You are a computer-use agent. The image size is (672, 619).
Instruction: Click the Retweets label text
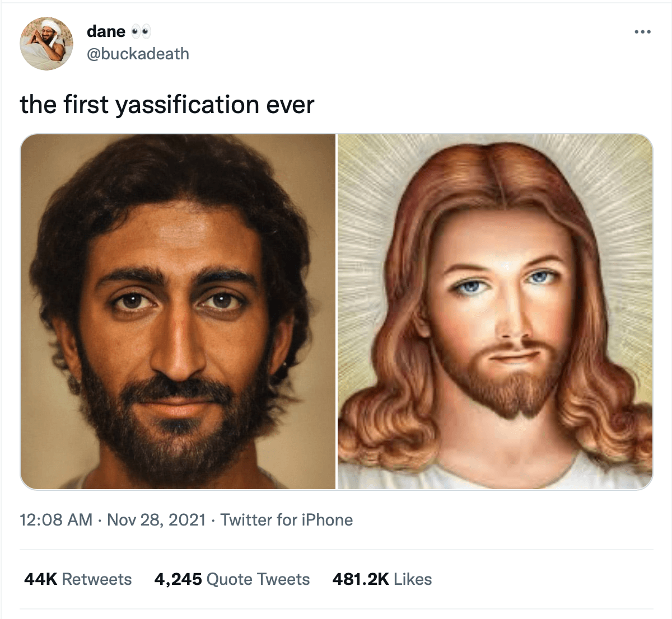97,579
